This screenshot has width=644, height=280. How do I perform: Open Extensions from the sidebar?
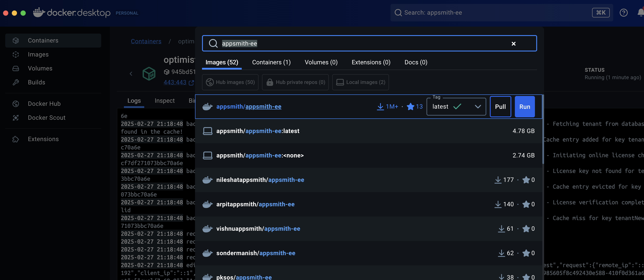click(x=43, y=139)
